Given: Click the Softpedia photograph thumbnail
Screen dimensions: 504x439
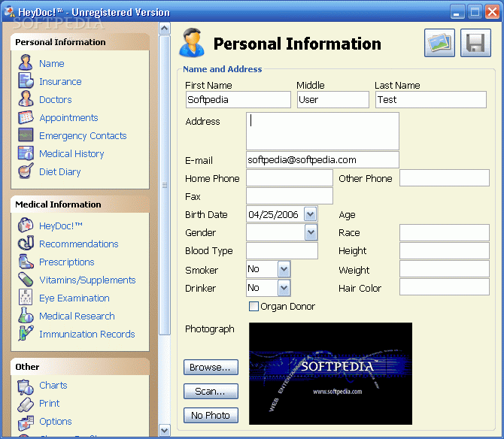Looking at the screenshot, I should tap(330, 374).
